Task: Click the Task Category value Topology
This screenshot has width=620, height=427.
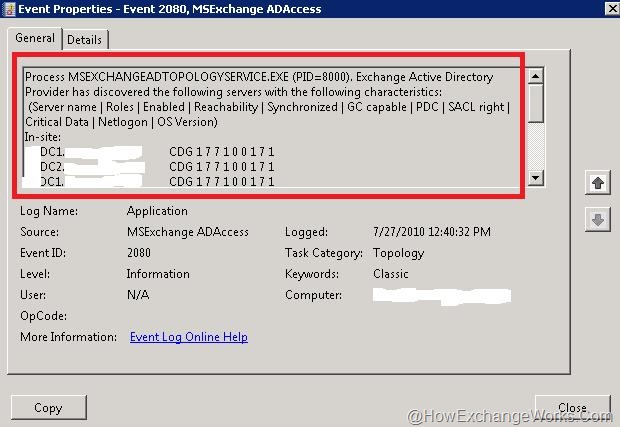Action: pos(399,253)
